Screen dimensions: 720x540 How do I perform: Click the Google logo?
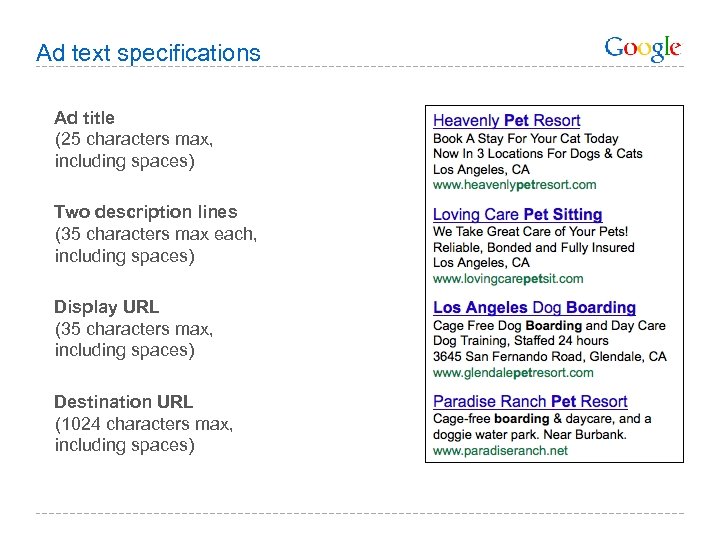click(643, 48)
